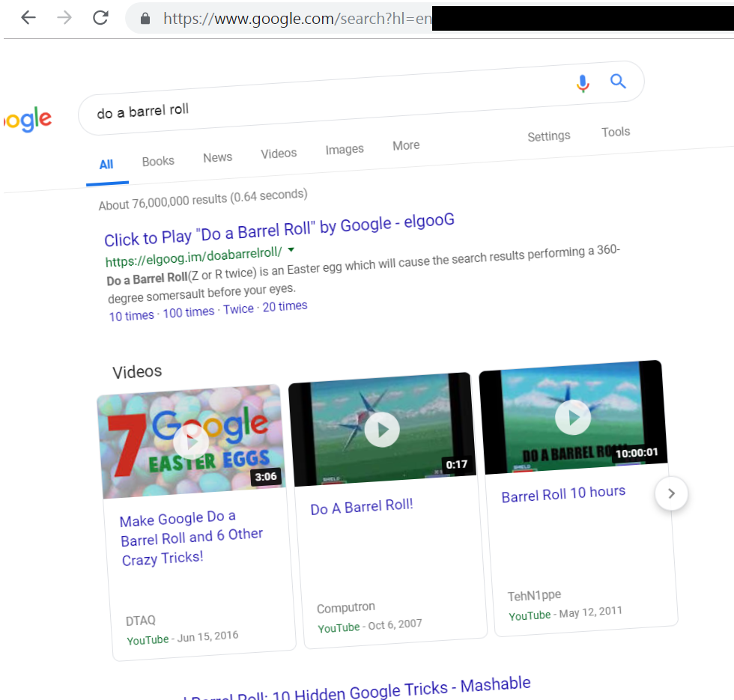The height and width of the screenshot is (700, 734).
Task: Start voice search with microphone icon
Action: tap(583, 84)
